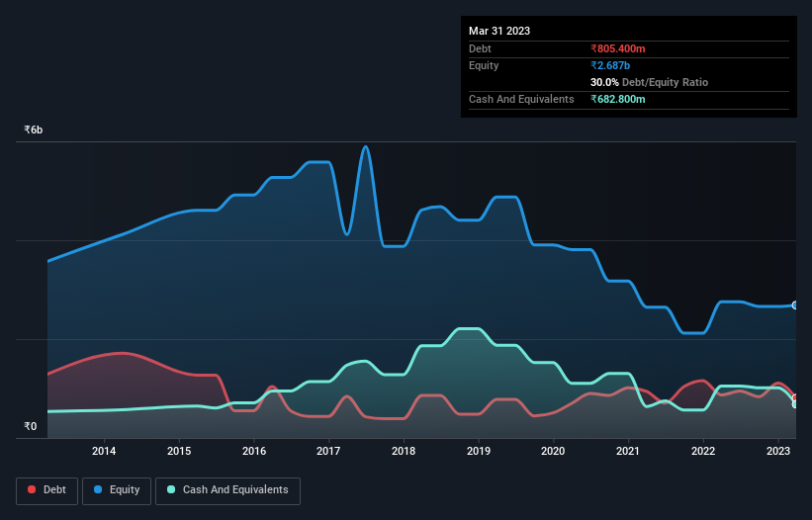Click the teal Cash end-point marker
Viewport: 812px width, 520px height.
(795, 404)
